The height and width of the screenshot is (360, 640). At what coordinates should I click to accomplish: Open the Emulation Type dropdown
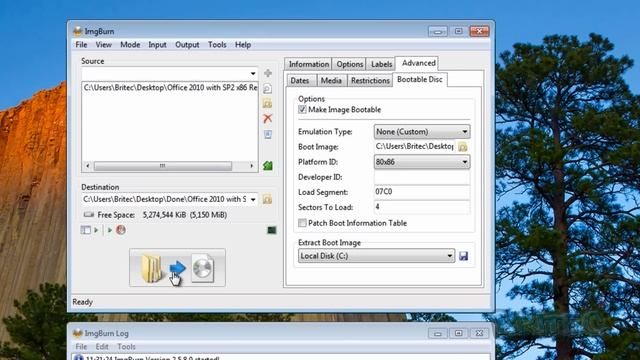pos(422,132)
